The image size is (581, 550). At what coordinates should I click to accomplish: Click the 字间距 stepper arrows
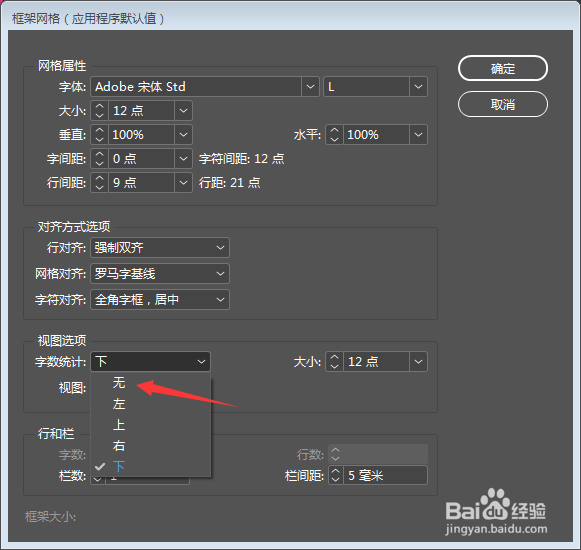[x=99, y=159]
